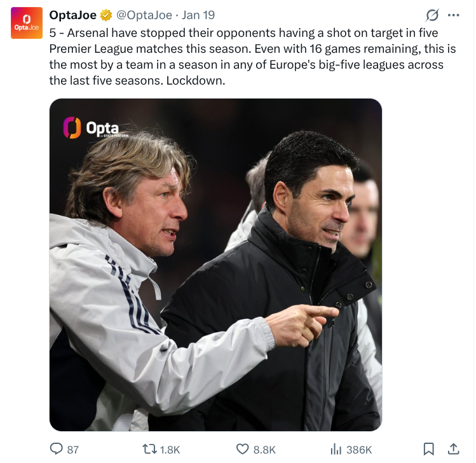The image size is (476, 463).
Task: Click the OptaJoe display name
Action: [72, 15]
